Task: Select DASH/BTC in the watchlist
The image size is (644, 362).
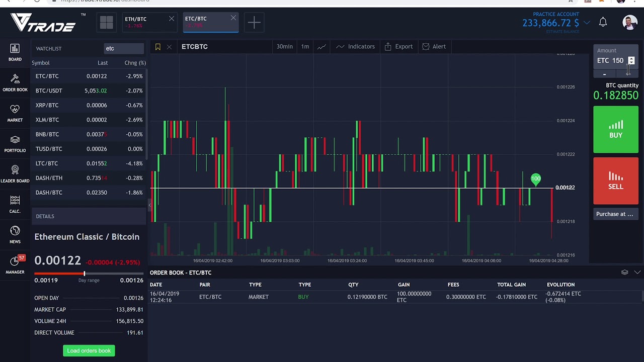Action: point(89,193)
